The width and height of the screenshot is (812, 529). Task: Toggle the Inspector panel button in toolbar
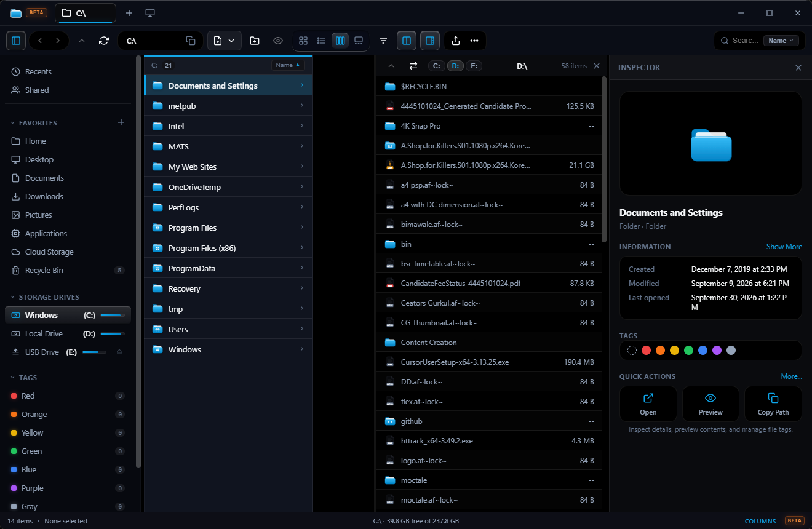tap(430, 41)
